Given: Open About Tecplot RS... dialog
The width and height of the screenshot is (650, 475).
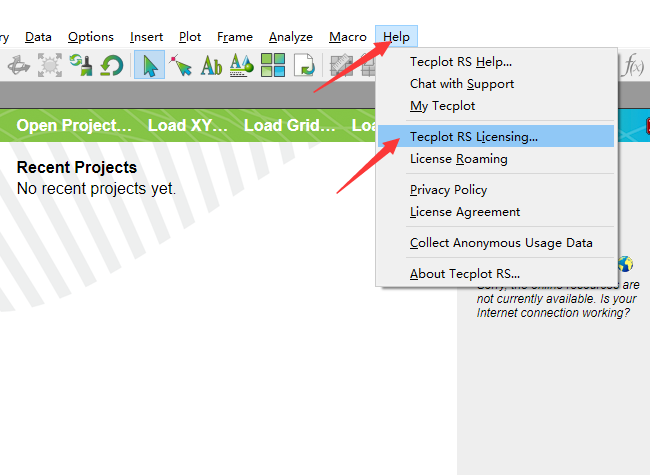Looking at the screenshot, I should (495, 274).
